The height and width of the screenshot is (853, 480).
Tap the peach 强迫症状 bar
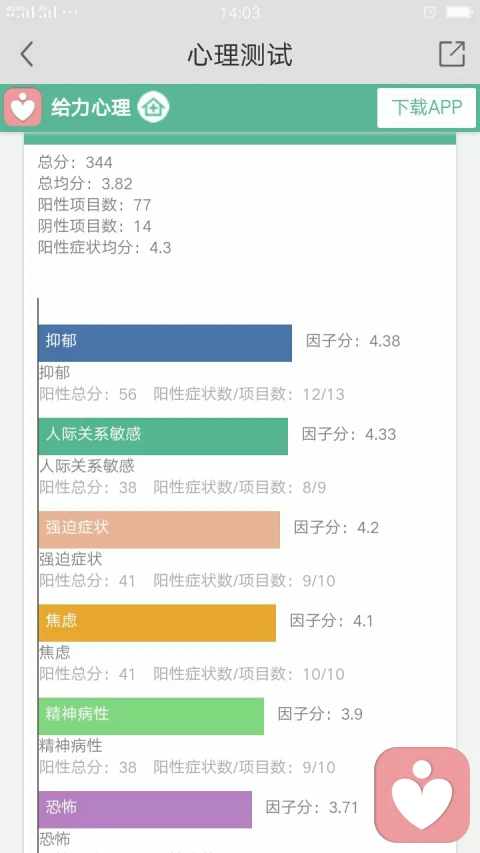(x=159, y=529)
